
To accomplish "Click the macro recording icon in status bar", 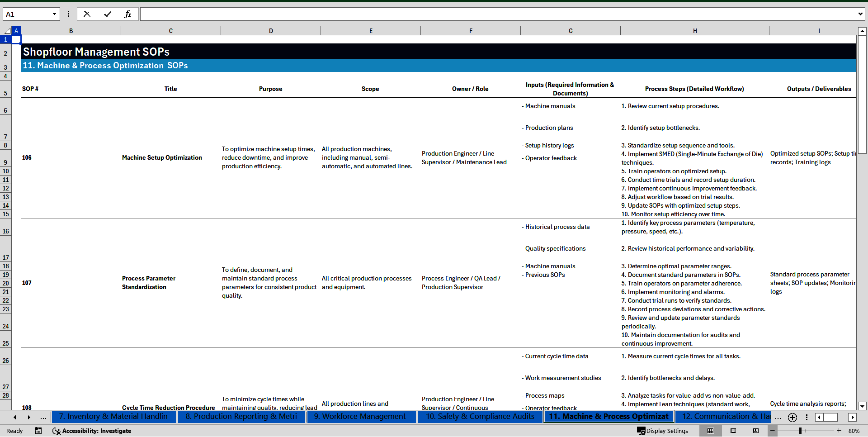I will coord(38,431).
